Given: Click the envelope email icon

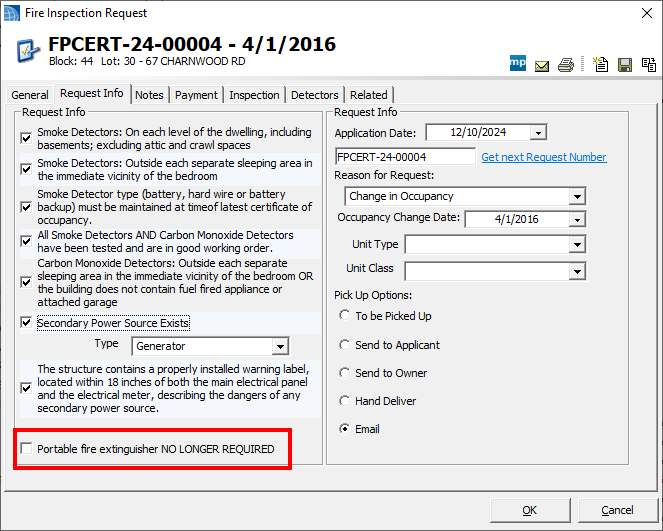Looking at the screenshot, I should 542,66.
